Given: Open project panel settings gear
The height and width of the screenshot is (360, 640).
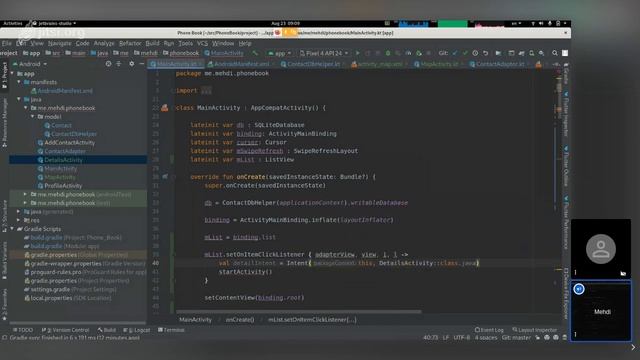Looking at the screenshot, I should pyautogui.click(x=131, y=64).
